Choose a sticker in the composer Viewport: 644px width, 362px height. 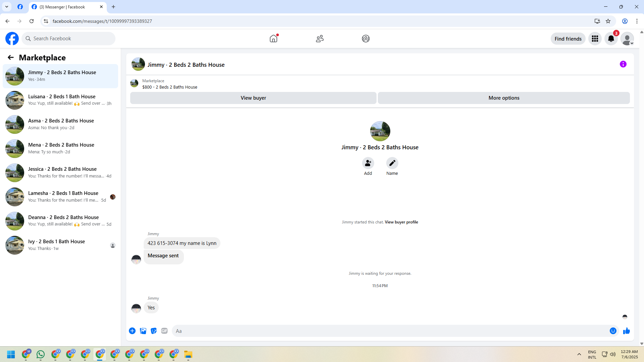[x=154, y=331]
